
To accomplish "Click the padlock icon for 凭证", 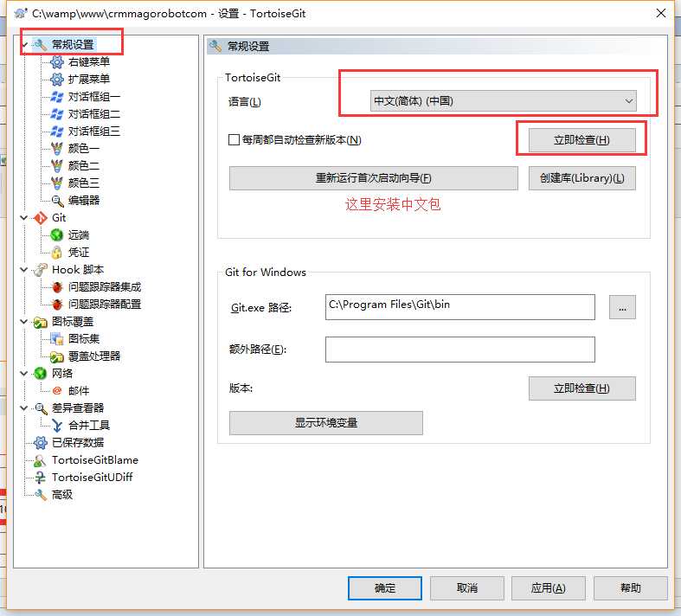I will pos(57,253).
